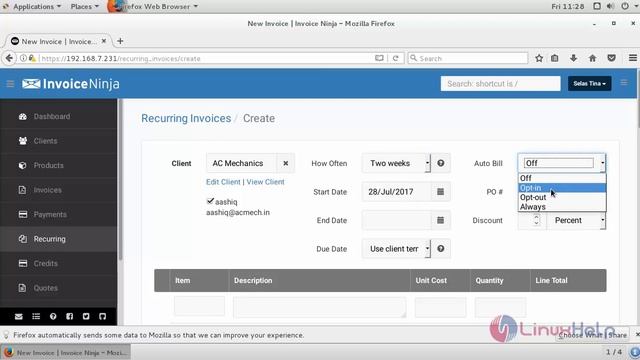
Task: Toggle the aashiq contact checkbox
Action: coord(210,201)
